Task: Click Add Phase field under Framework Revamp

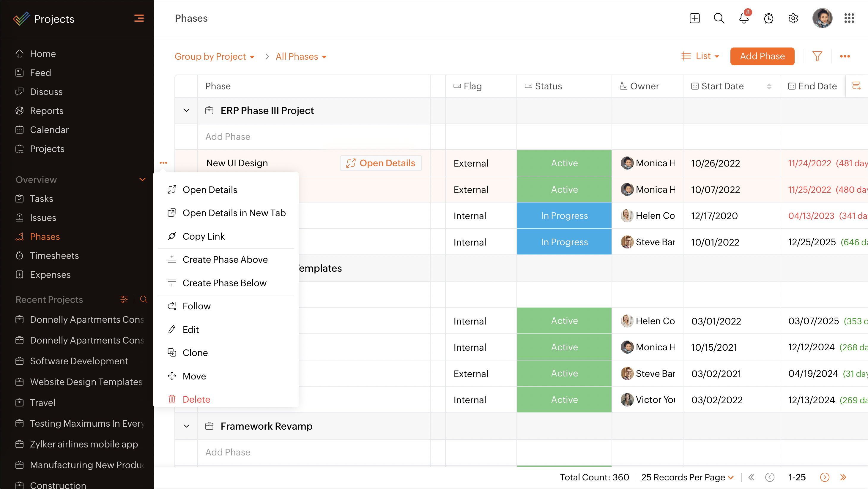Action: click(x=228, y=452)
